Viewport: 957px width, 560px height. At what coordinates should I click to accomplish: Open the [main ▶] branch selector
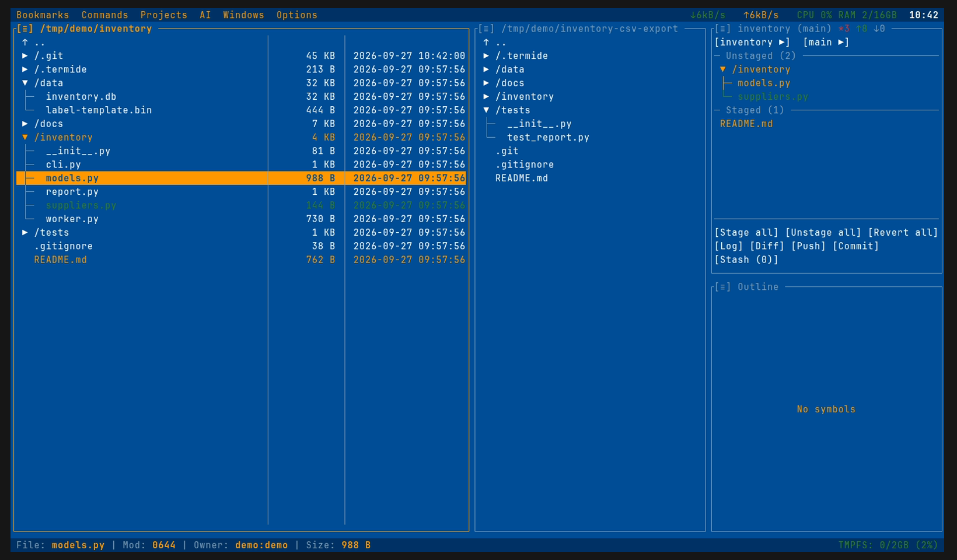(x=826, y=42)
